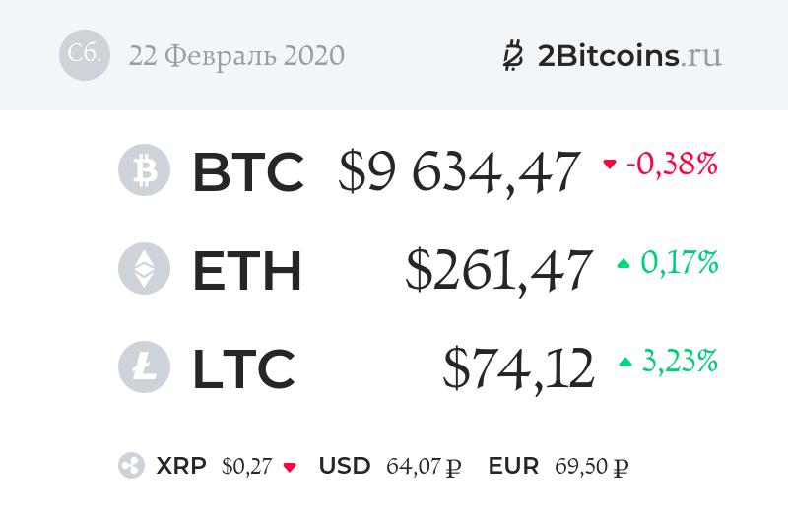Click the Сб. day badge
788x532 pixels.
[x=85, y=54]
